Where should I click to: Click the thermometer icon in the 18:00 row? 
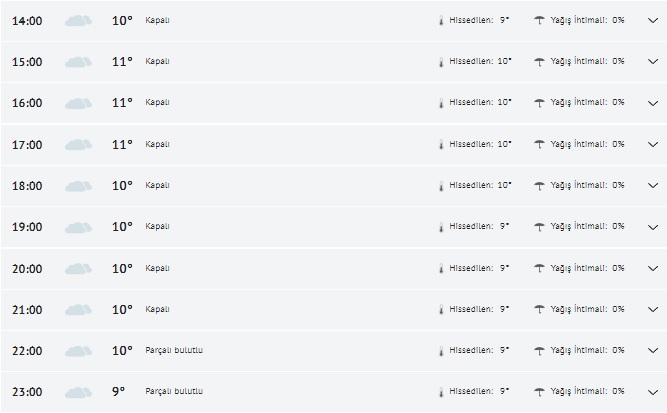pyautogui.click(x=440, y=186)
